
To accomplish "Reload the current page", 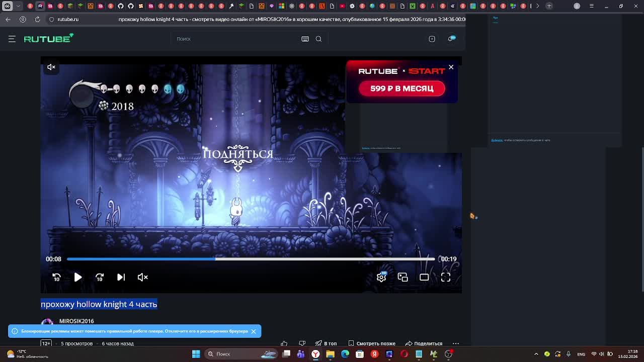I will 37,19.
